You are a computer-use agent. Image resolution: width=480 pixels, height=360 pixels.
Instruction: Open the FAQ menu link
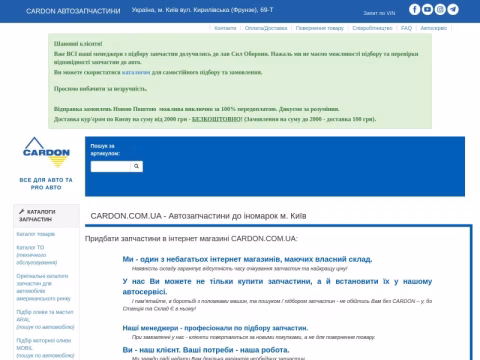point(406,28)
